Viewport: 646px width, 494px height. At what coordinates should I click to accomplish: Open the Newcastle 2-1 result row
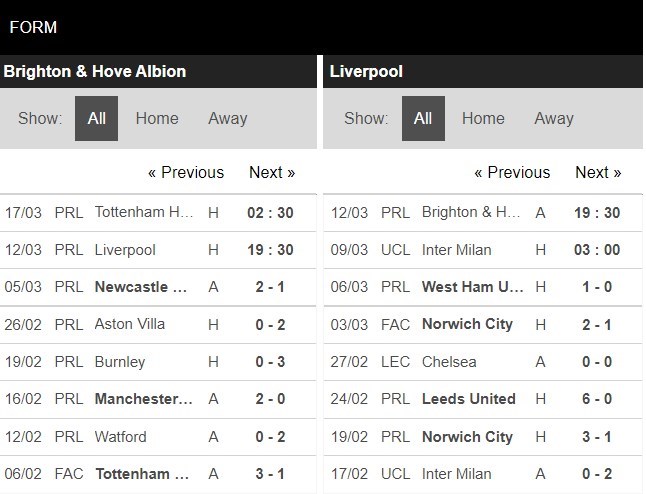click(x=158, y=287)
